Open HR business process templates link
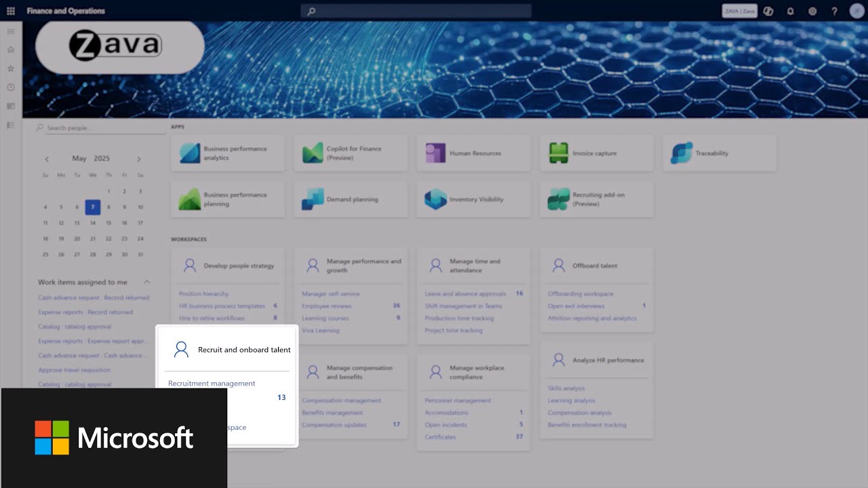 click(222, 306)
